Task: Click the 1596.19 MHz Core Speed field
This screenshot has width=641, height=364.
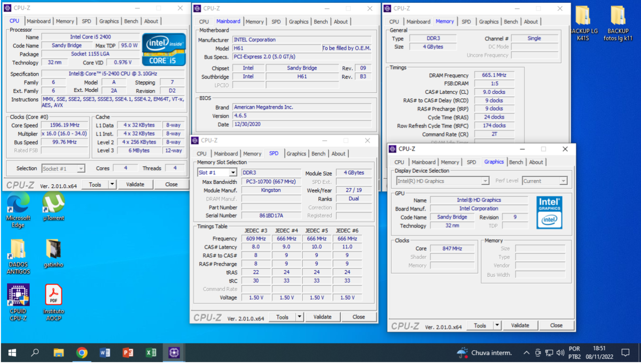Action: pos(65,125)
